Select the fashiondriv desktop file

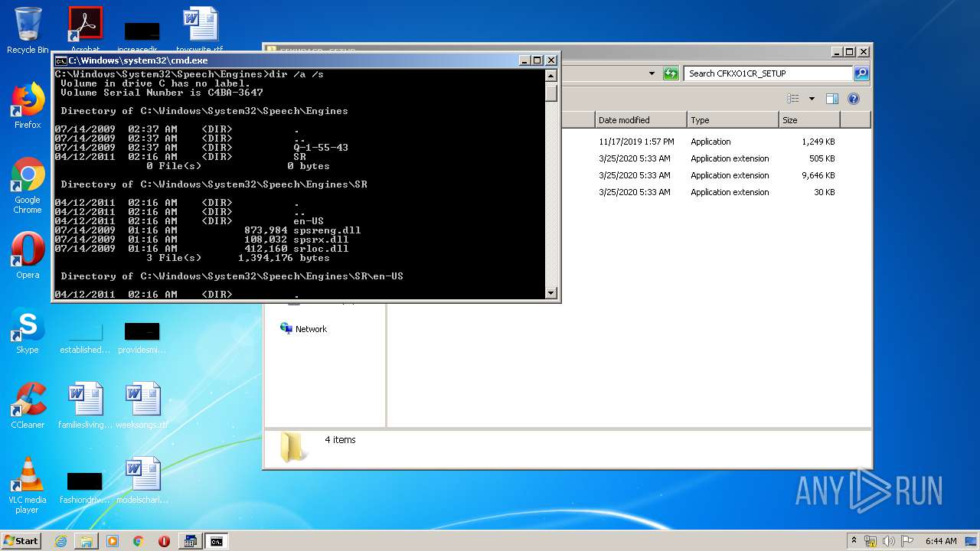click(85, 487)
